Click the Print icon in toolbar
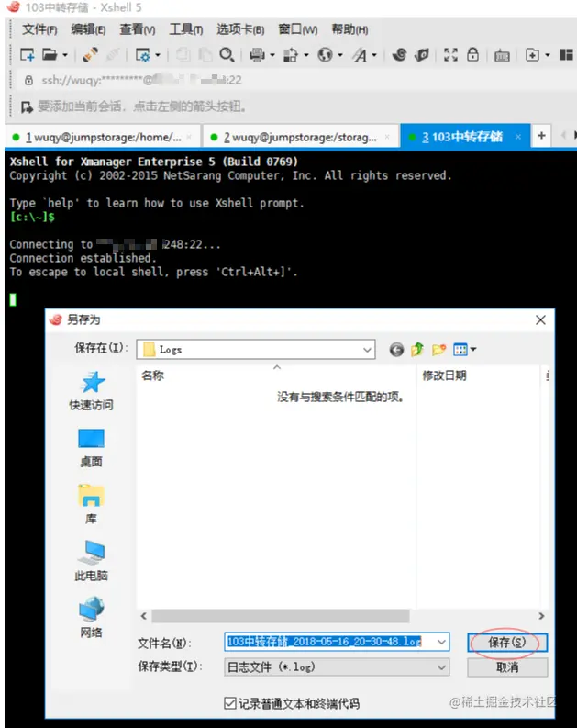 [257, 55]
